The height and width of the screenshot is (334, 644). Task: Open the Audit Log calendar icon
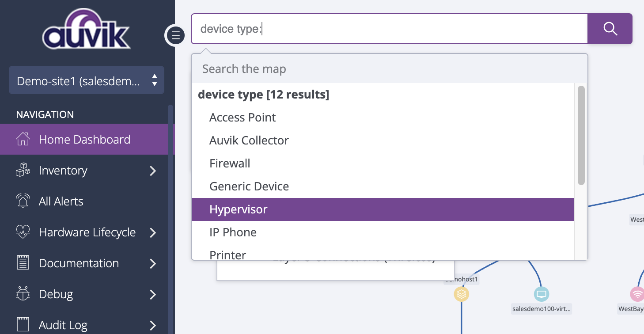click(22, 324)
